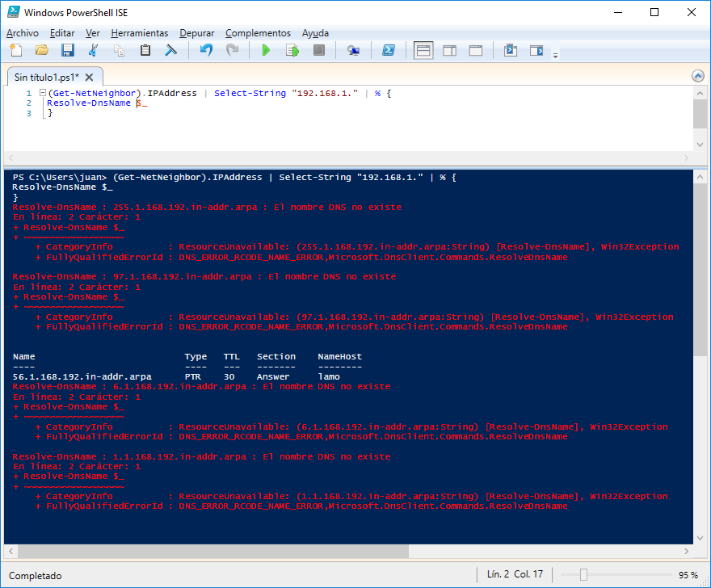This screenshot has width=711, height=588.
Task: Toggle Show Script Pane Maximized
Action: point(474,49)
